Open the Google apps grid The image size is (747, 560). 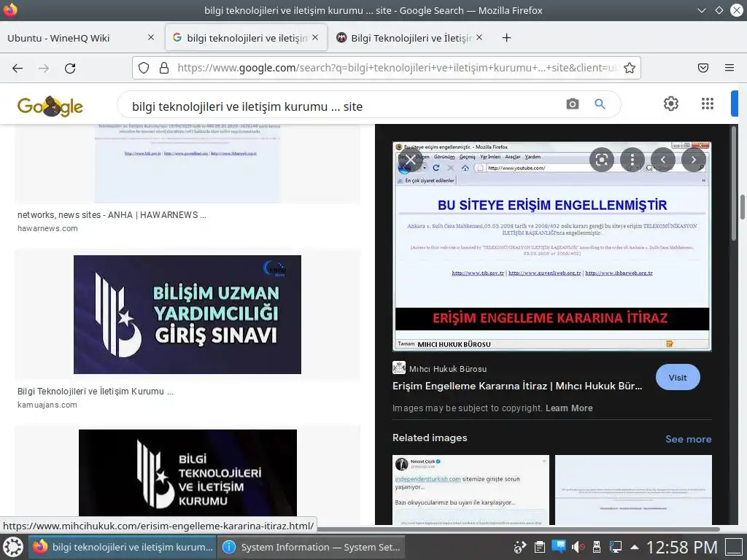point(708,104)
